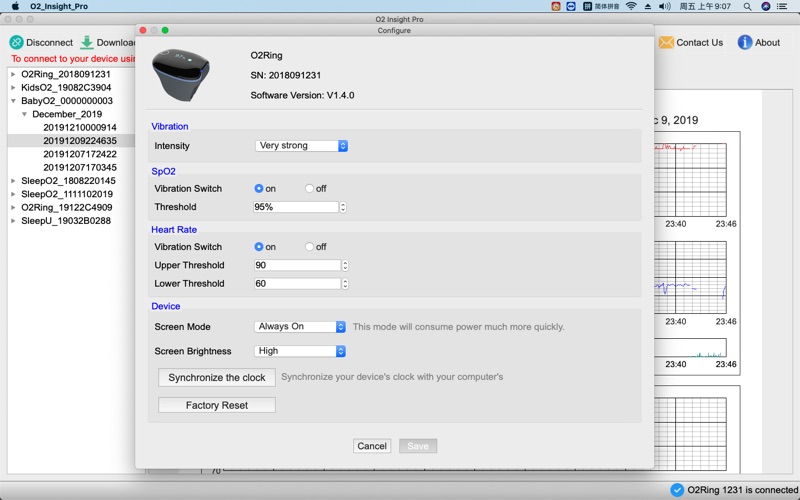Click 'O2Ring 1231 is connected' status text
This screenshot has height=500, width=800.
coord(742,490)
